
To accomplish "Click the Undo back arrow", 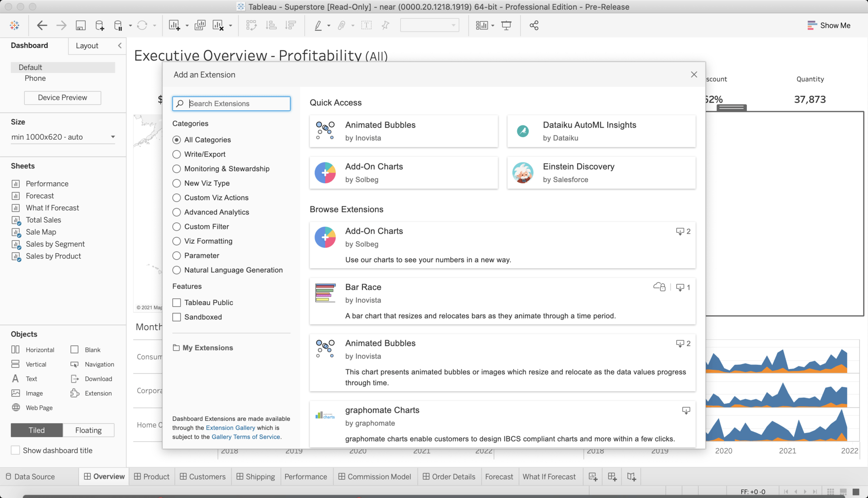I will tap(42, 25).
